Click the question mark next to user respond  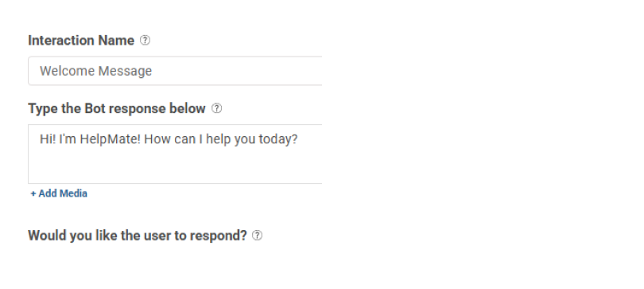pyautogui.click(x=257, y=236)
